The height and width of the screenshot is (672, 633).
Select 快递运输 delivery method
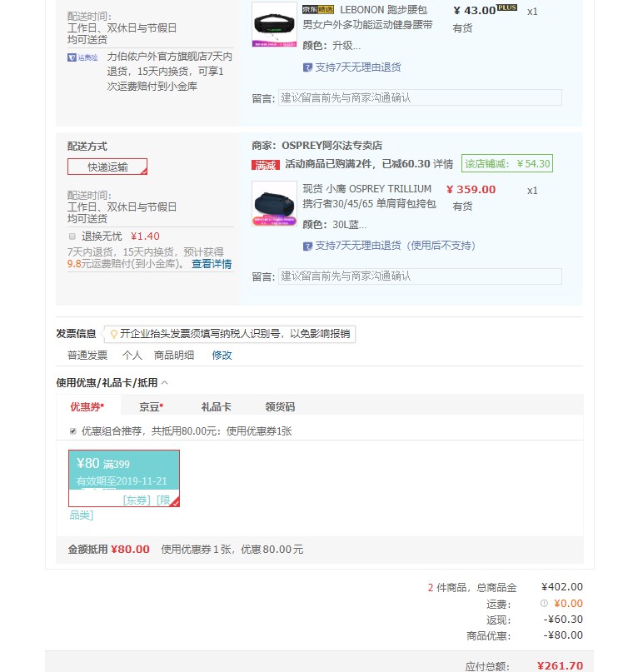[107, 167]
